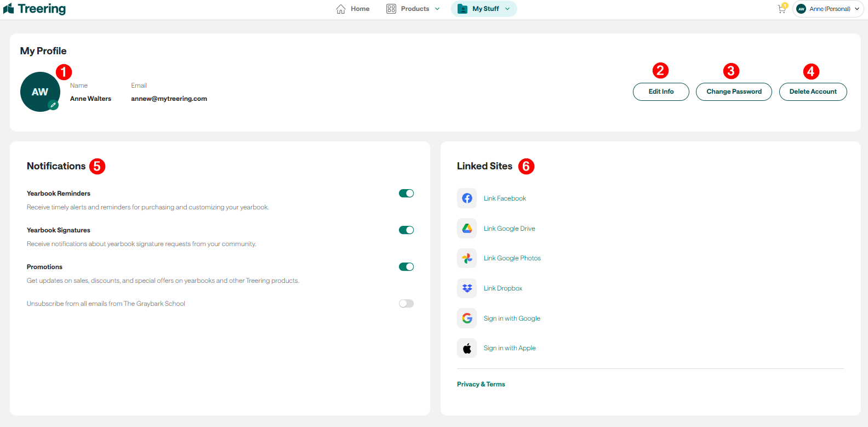Screen dimensions: 868x427
Task: Expand the Products menu chevron
Action: pos(437,9)
